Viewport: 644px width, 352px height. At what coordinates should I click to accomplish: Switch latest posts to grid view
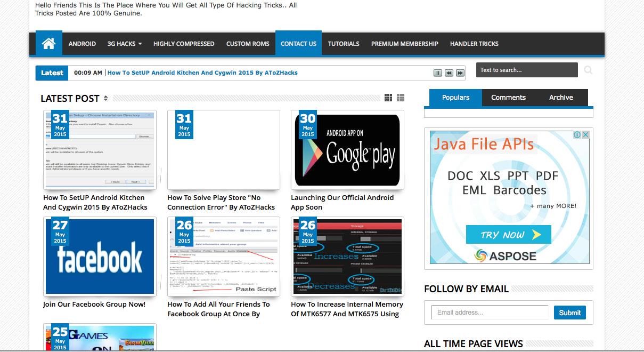click(388, 98)
